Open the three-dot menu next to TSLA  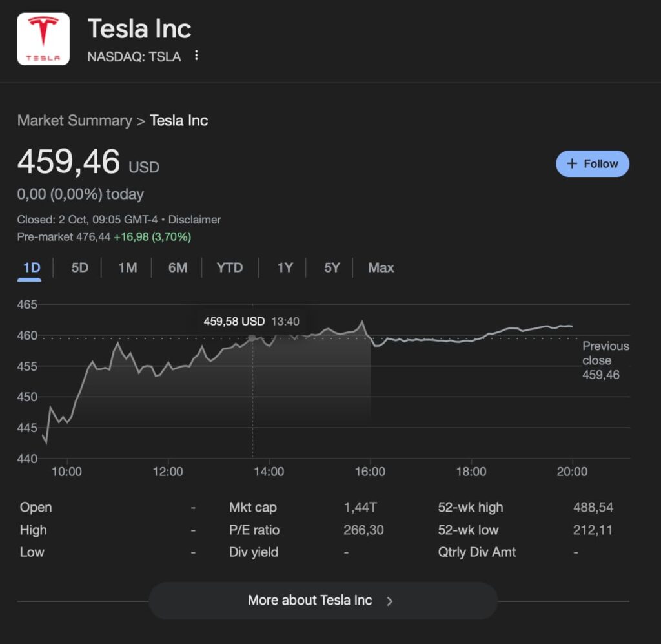(197, 56)
